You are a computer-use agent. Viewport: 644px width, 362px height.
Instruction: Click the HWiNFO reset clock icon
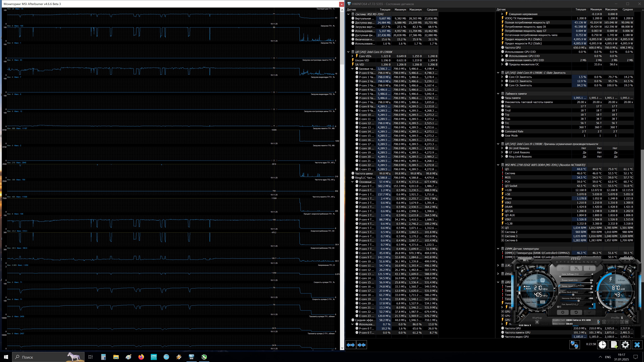tap(602, 345)
